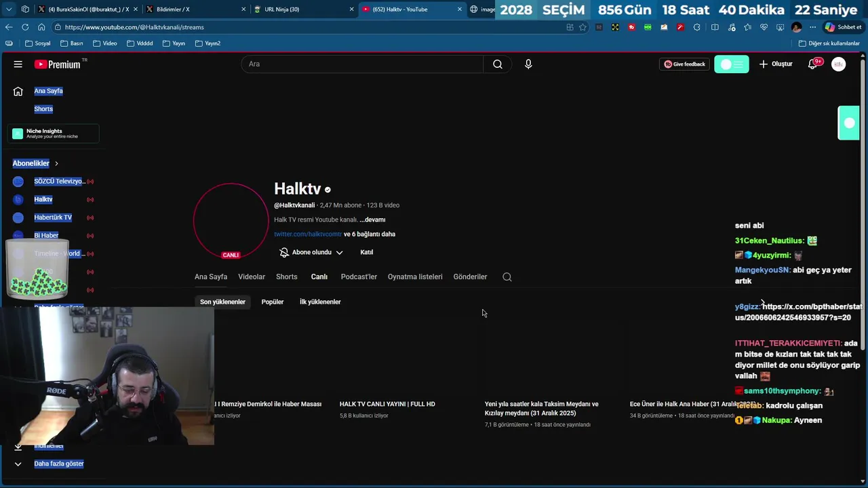Open the Podcast'ler tab
The height and width of the screenshot is (488, 868).
[359, 277]
